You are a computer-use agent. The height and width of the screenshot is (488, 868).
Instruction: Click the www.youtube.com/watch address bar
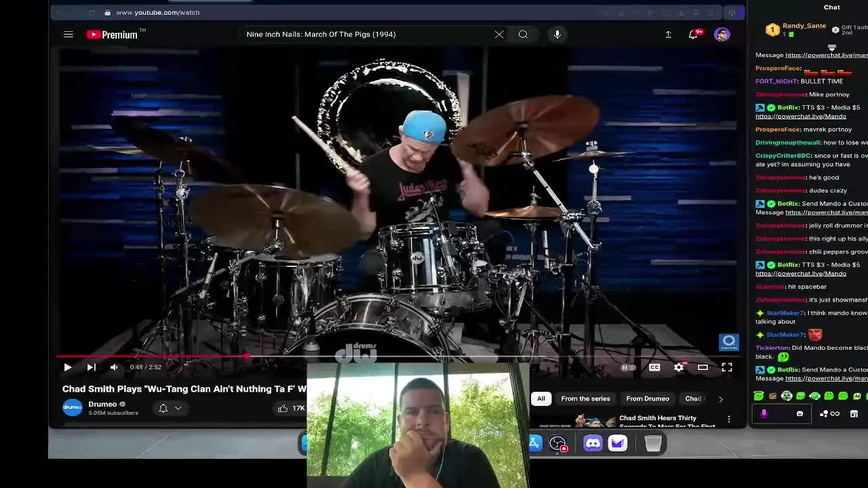[x=157, y=13]
